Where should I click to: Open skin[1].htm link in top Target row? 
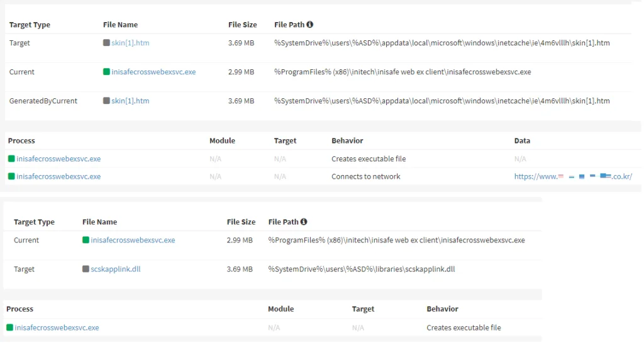[130, 43]
